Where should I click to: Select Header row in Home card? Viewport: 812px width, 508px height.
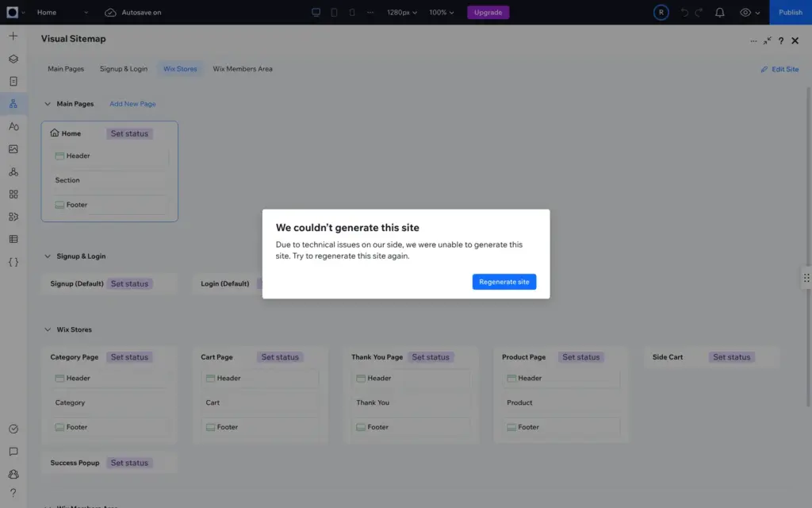point(109,156)
